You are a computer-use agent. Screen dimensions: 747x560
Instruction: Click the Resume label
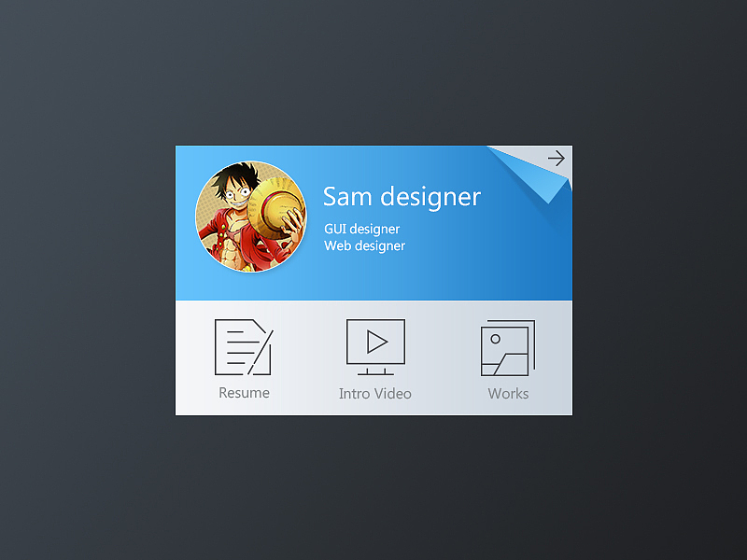point(244,393)
